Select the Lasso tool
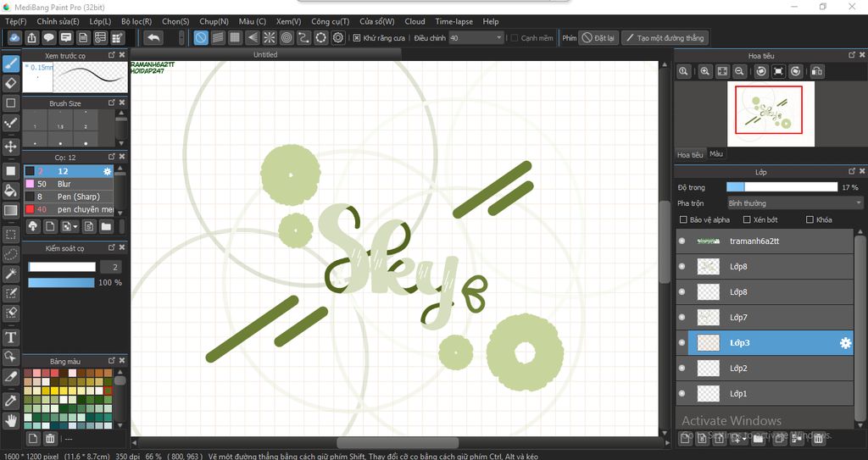The width and height of the screenshot is (868, 460). pyautogui.click(x=10, y=254)
